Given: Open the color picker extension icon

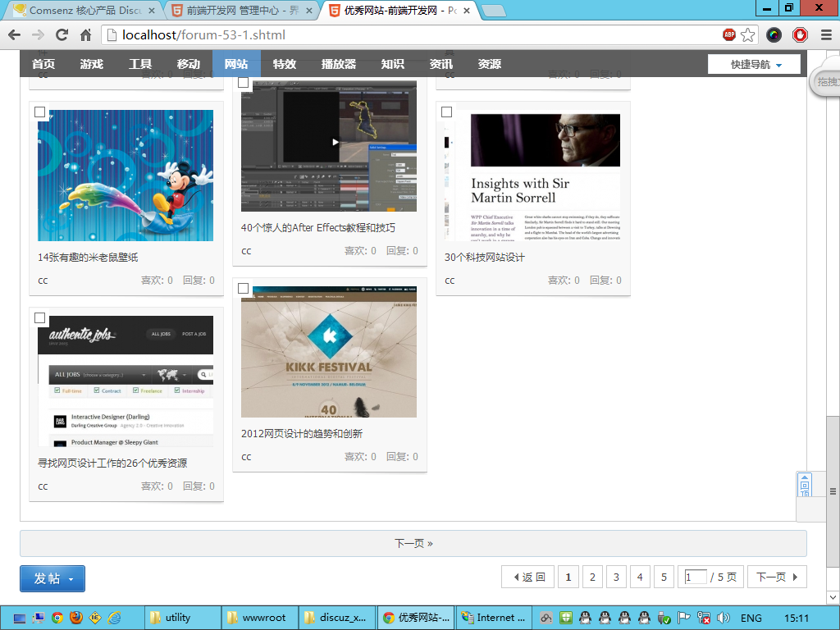Looking at the screenshot, I should point(774,35).
